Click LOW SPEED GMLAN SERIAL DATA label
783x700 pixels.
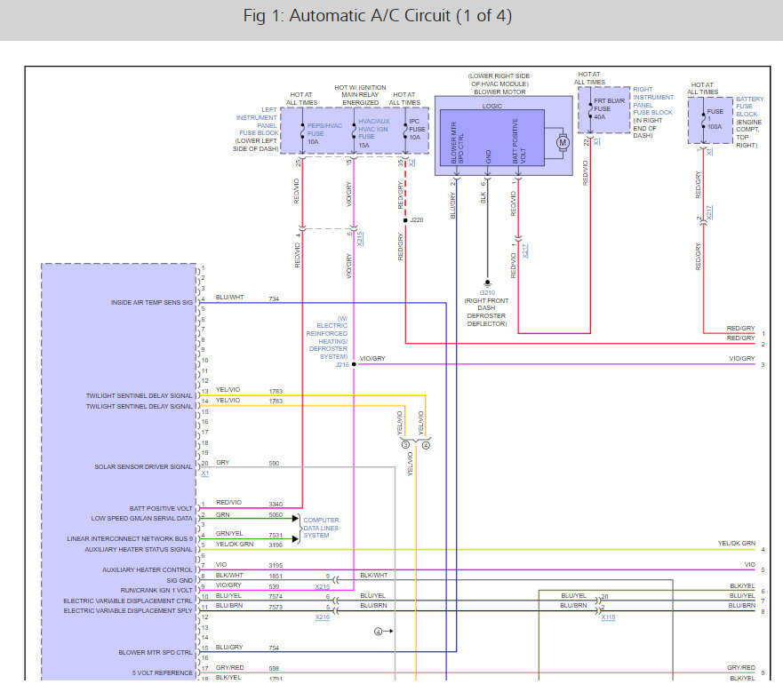point(141,518)
